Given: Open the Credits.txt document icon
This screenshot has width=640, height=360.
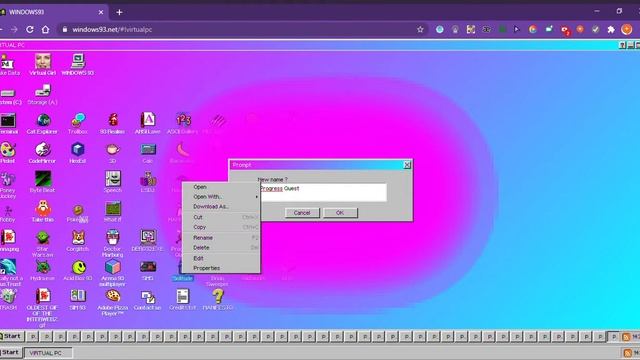Looking at the screenshot, I should point(183,300).
